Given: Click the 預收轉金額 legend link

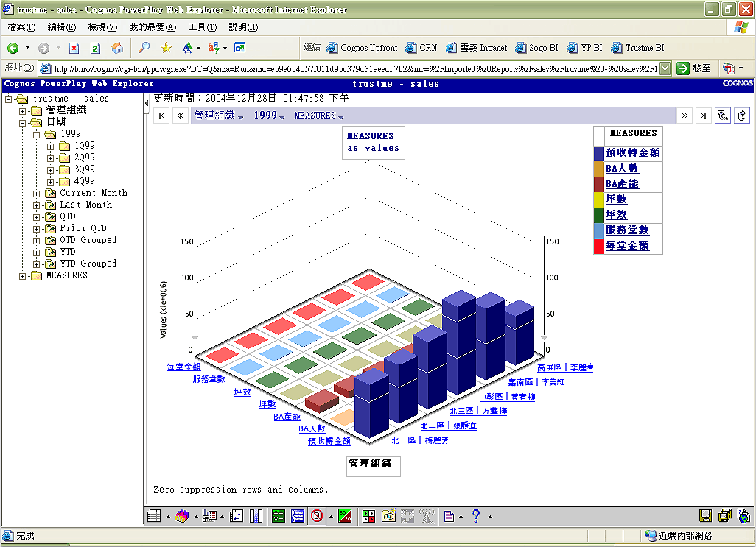Looking at the screenshot, I should [632, 152].
